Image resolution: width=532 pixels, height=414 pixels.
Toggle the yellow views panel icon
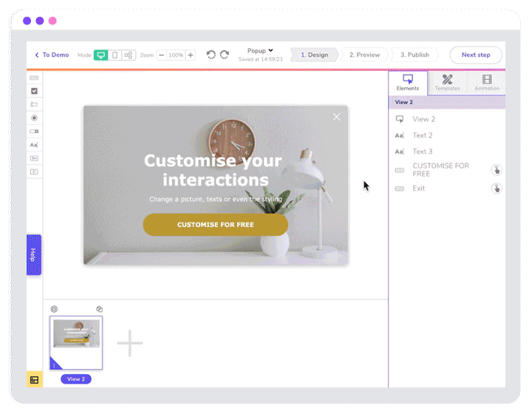pos(34,380)
